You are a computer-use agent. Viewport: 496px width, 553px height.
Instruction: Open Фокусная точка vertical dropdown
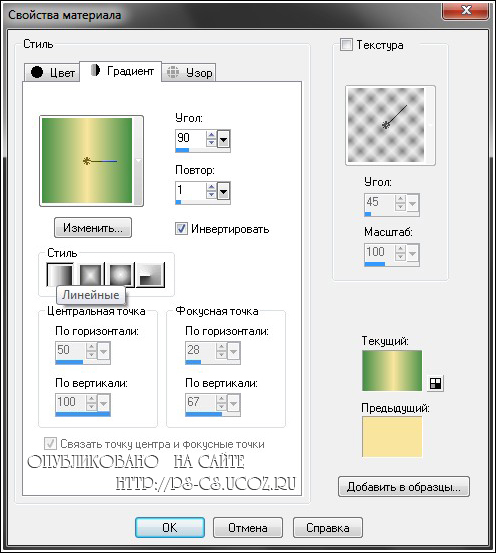pyautogui.click(x=233, y=403)
